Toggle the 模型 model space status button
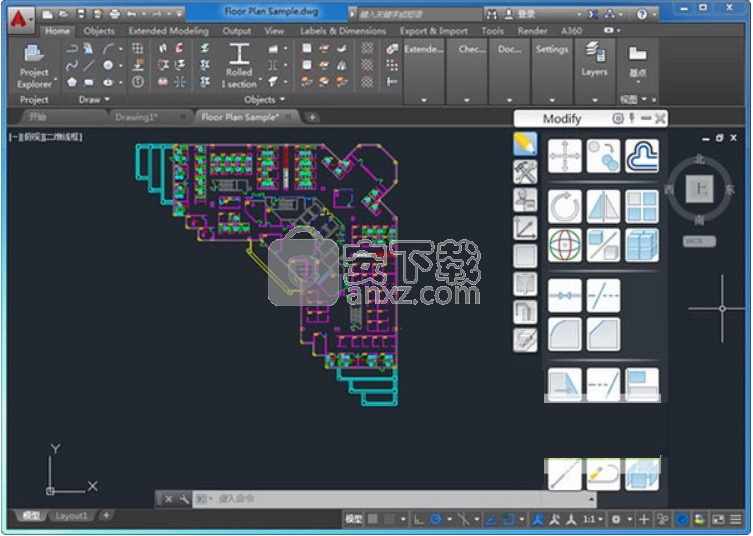Viewport: 753px width, 536px height. [x=354, y=519]
